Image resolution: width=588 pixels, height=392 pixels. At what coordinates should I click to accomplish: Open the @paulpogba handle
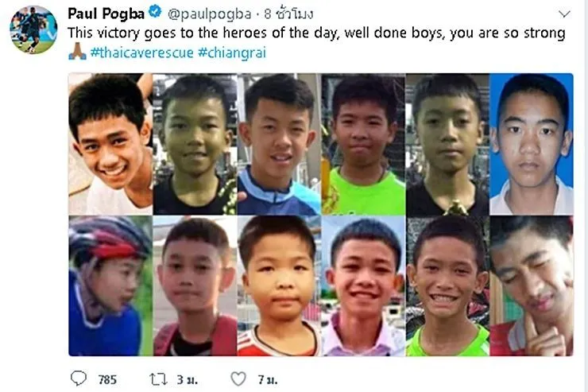[x=209, y=14]
